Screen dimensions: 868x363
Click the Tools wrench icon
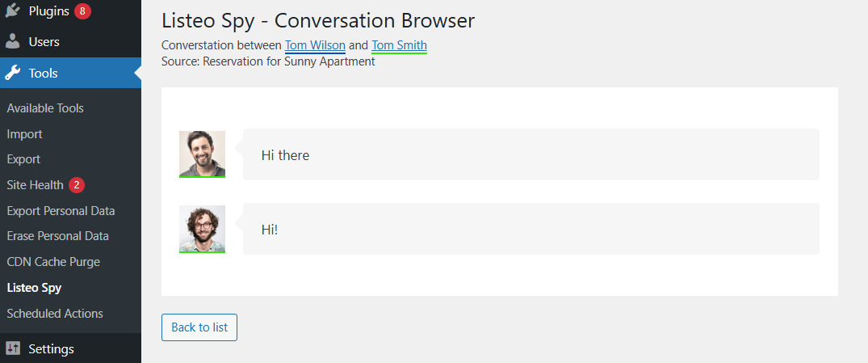coord(13,74)
